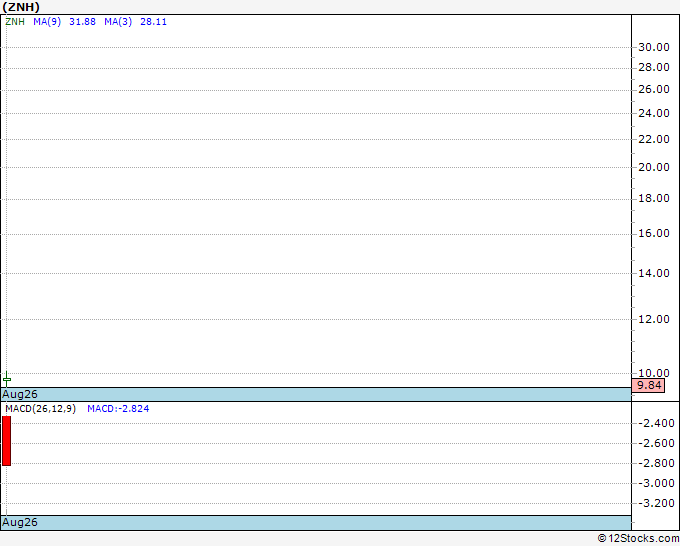Click the MACD(26,12,9) indicator label
Screen dimensions: 680x546
41,409
